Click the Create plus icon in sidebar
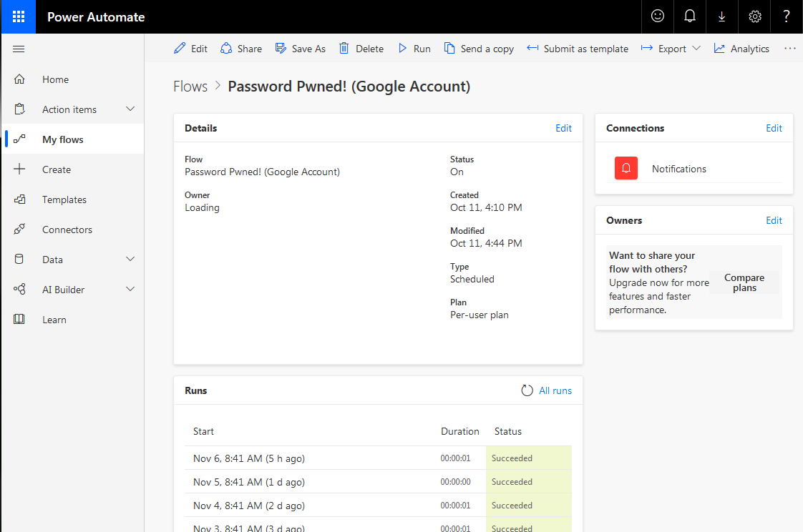 coord(19,169)
